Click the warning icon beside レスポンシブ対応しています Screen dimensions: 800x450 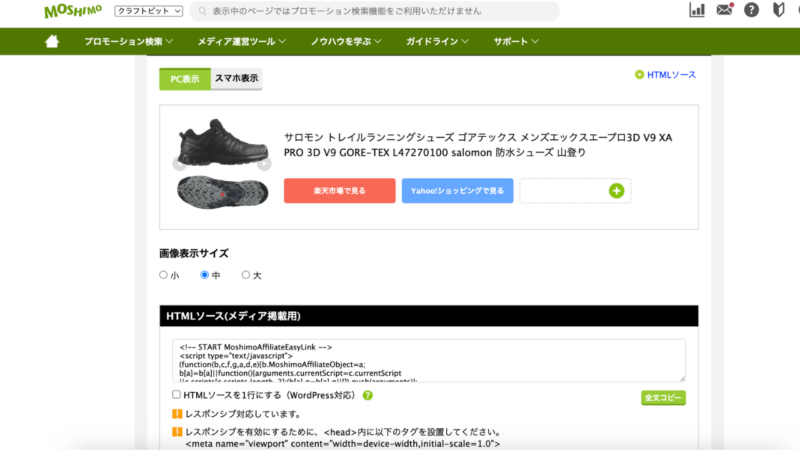pyautogui.click(x=177, y=414)
